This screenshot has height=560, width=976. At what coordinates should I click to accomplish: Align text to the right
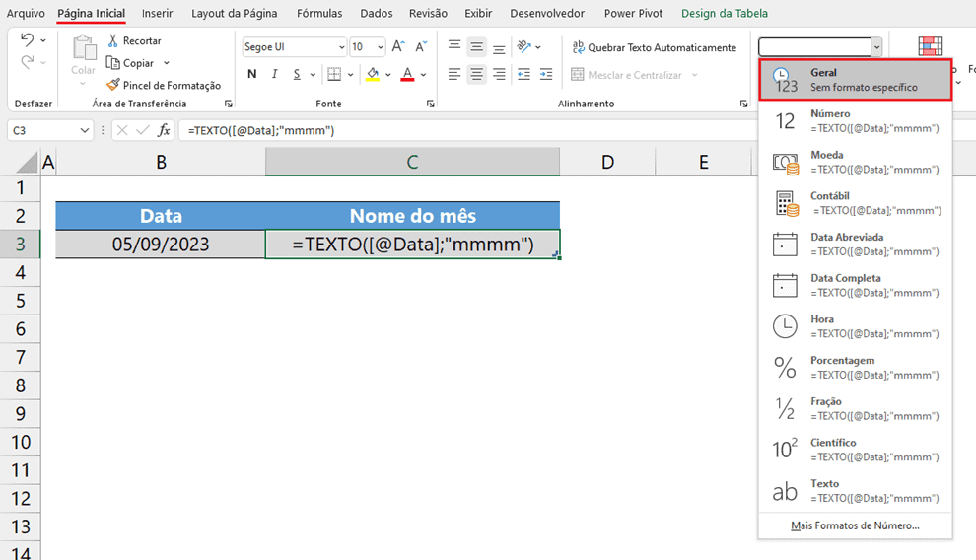pyautogui.click(x=499, y=75)
